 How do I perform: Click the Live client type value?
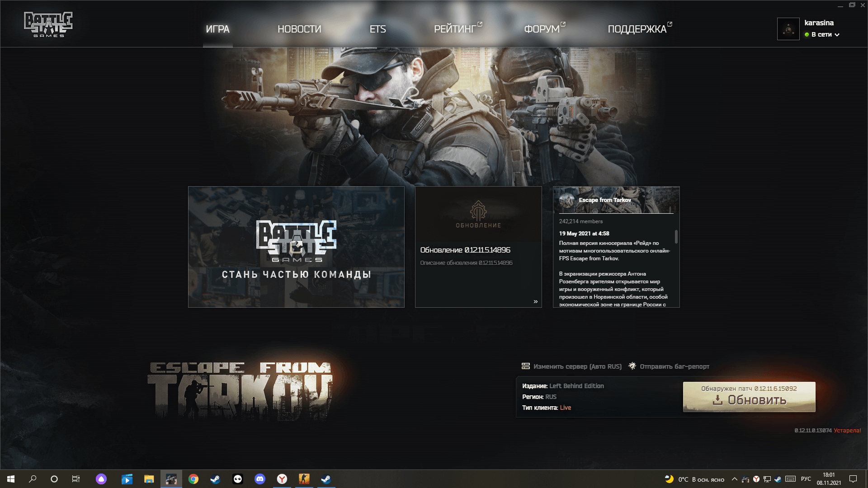(x=566, y=408)
